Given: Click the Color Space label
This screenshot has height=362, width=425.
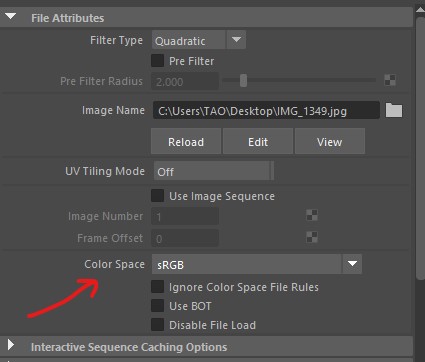Looking at the screenshot, I should pyautogui.click(x=114, y=264).
